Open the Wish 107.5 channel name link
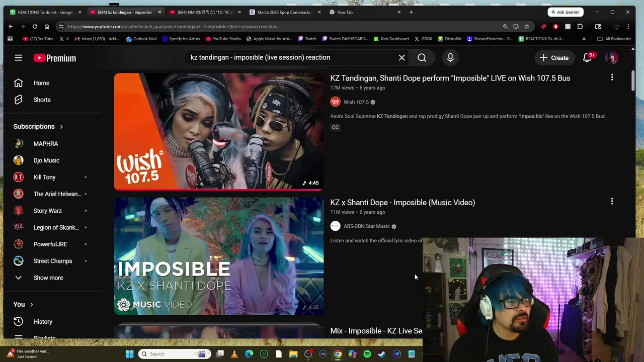This screenshot has height=362, width=644. point(356,102)
